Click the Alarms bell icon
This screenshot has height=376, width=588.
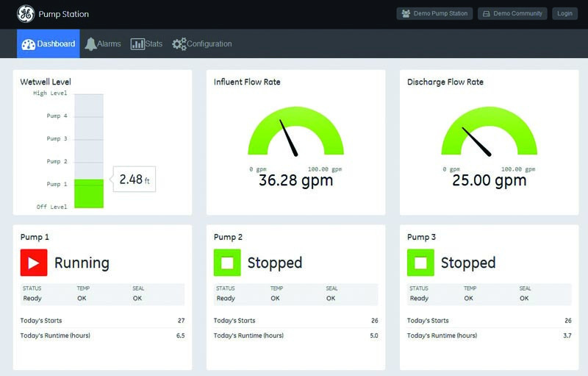[x=91, y=44]
